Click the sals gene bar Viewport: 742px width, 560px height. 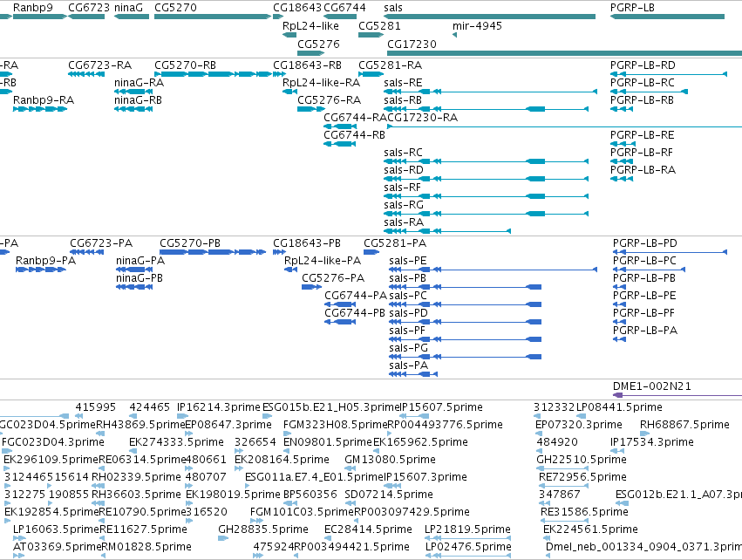click(x=489, y=17)
